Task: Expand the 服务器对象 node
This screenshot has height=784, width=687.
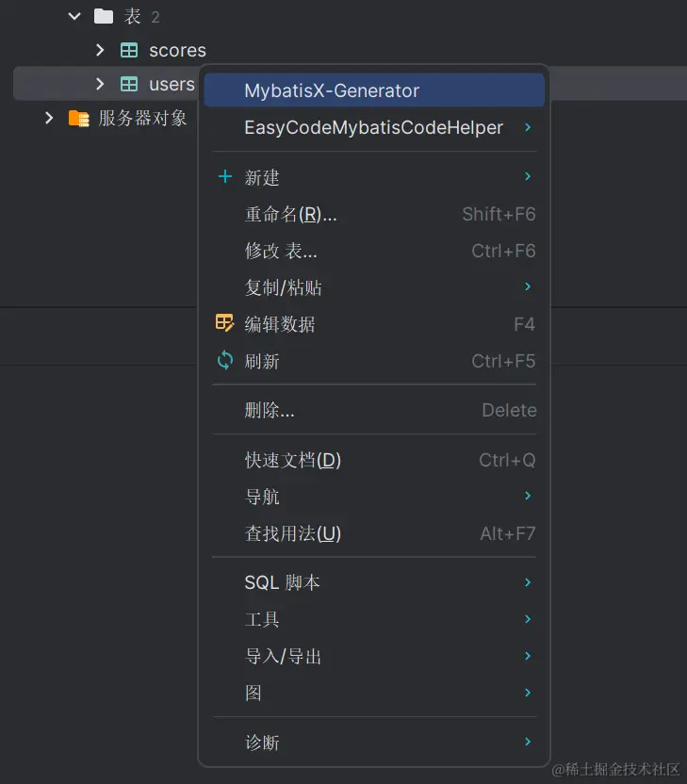Action: tap(49, 119)
